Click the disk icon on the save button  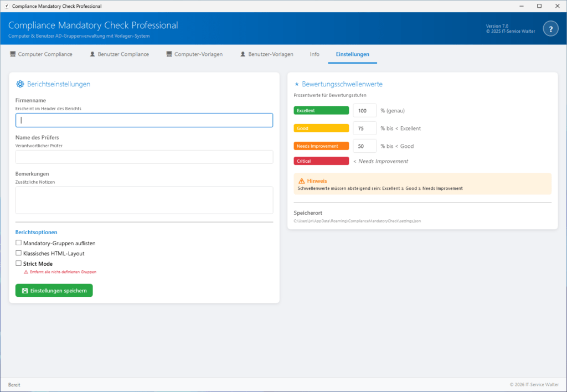coord(24,290)
